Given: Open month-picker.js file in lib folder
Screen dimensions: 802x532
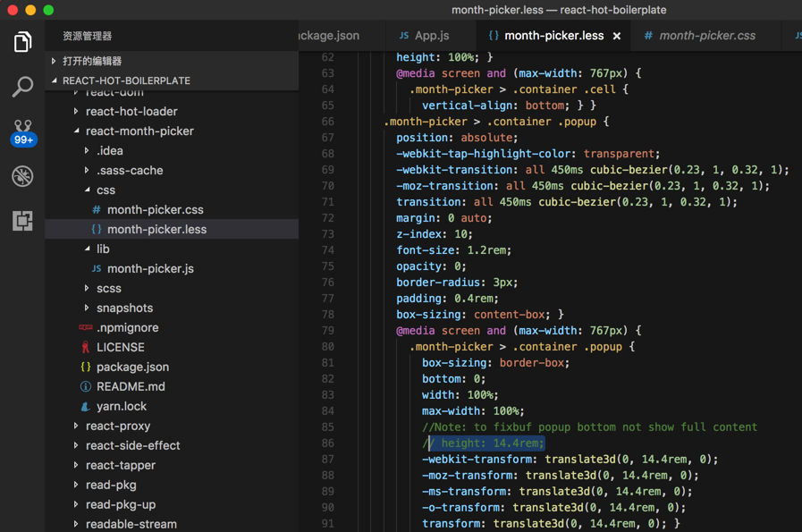Looking at the screenshot, I should pyautogui.click(x=150, y=269).
